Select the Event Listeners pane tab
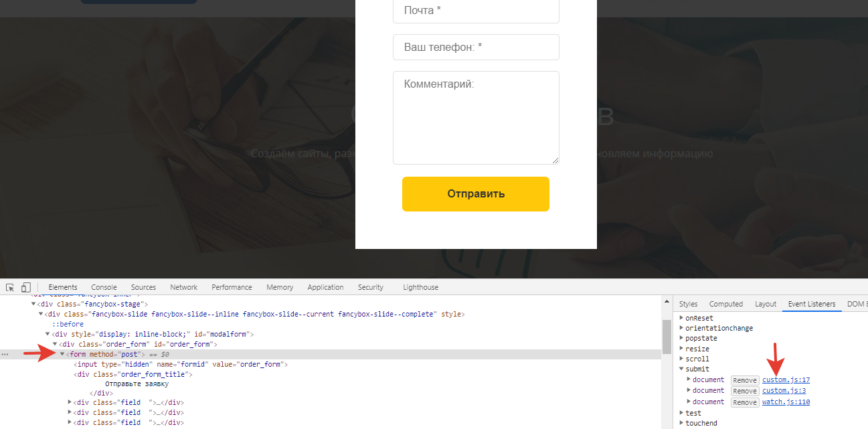Screen dimensions: 868x429 pyautogui.click(x=812, y=304)
